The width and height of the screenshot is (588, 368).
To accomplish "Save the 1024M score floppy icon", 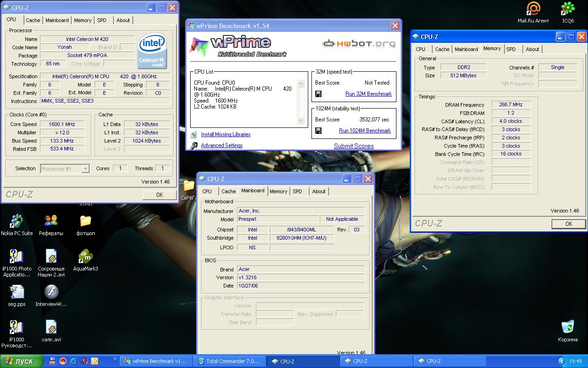I will coord(318,131).
